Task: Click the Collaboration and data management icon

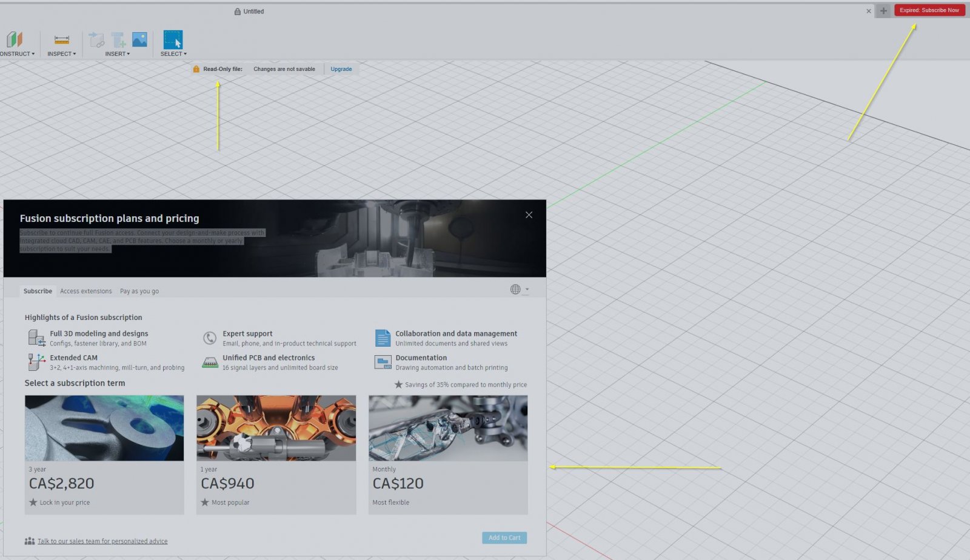Action: click(x=383, y=338)
